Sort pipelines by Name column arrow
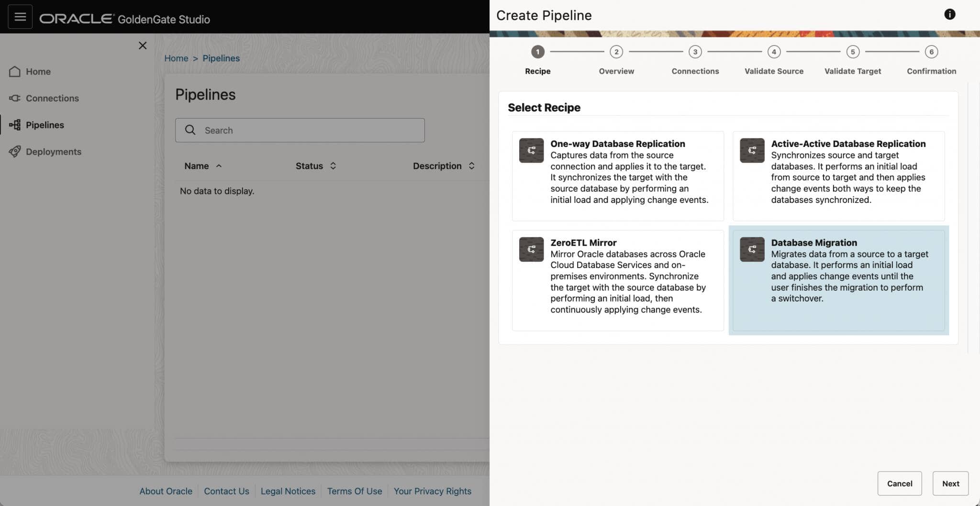980x506 pixels. coord(219,166)
